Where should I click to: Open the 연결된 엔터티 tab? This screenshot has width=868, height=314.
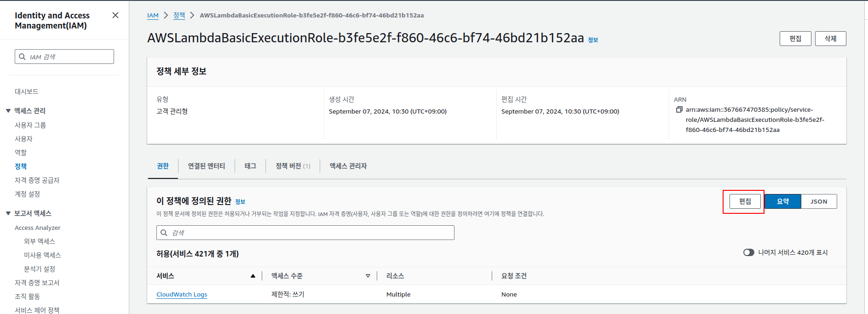click(x=207, y=166)
